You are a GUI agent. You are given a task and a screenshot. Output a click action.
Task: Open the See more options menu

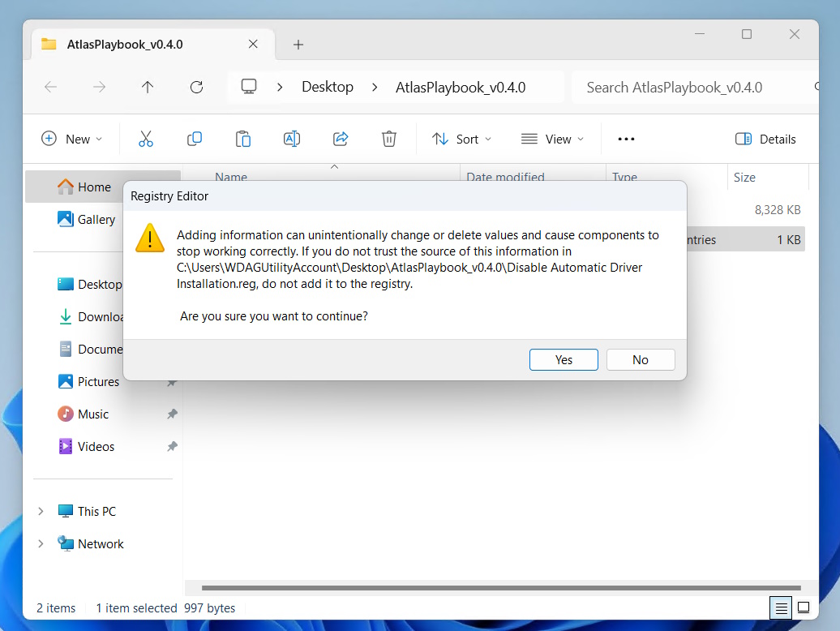[x=626, y=139]
